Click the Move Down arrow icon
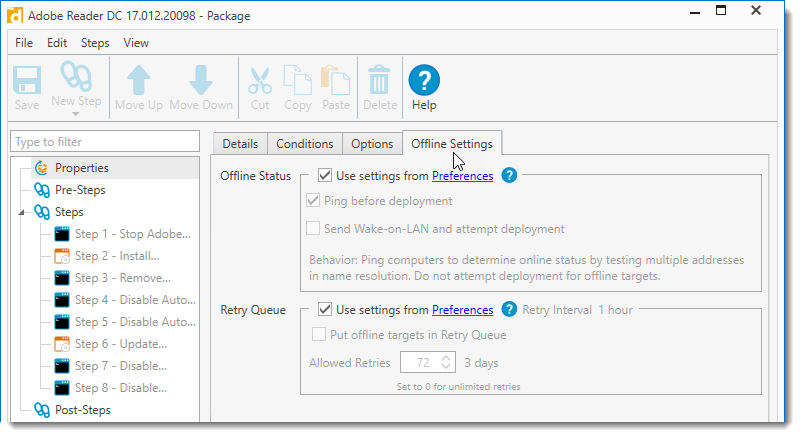The height and width of the screenshot is (437, 800). pyautogui.click(x=201, y=80)
